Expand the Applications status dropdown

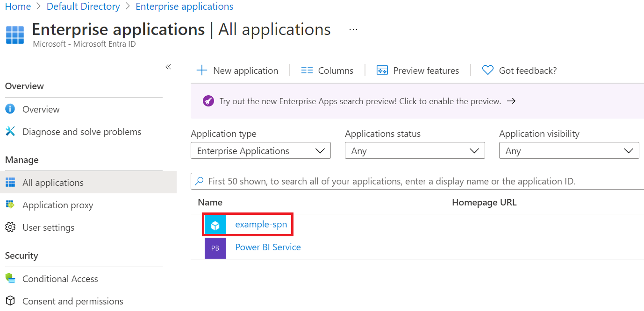coord(415,151)
